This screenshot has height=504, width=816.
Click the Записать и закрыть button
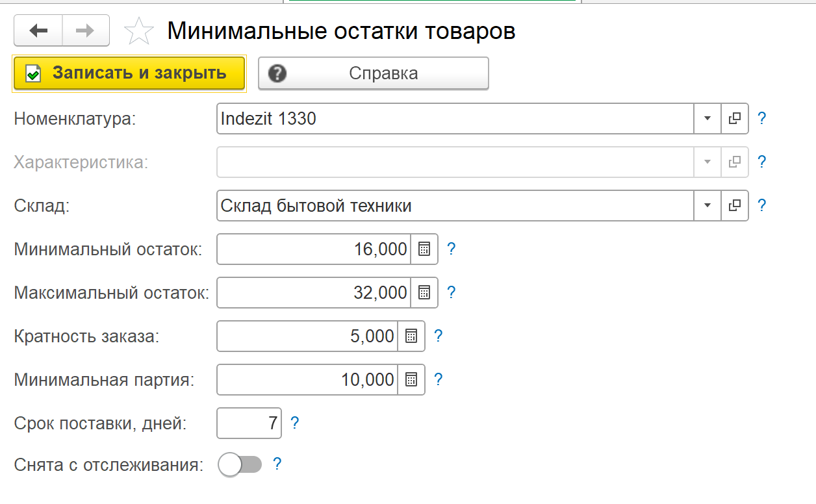(129, 73)
